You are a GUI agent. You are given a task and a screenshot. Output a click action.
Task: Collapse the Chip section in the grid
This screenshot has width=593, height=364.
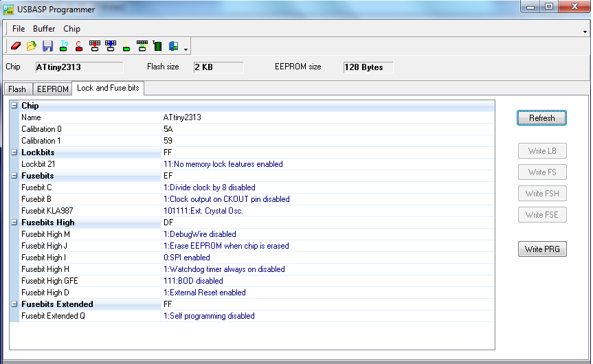tap(14, 106)
